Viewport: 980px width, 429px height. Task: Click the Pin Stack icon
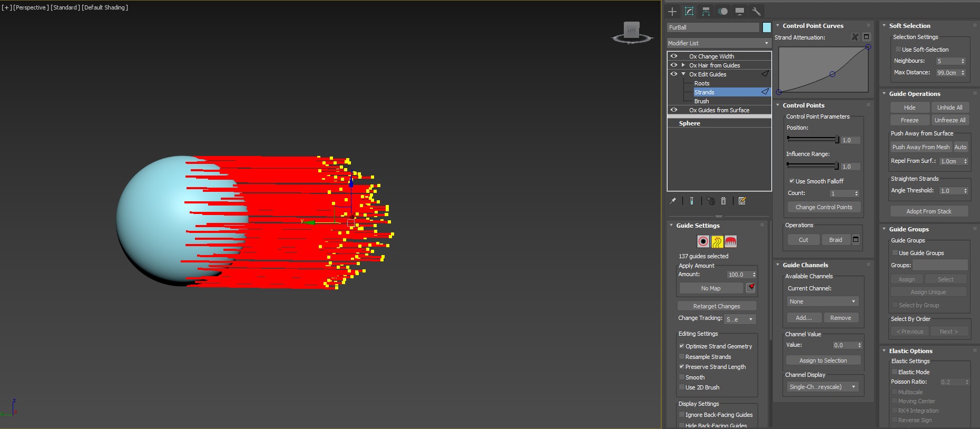[x=673, y=201]
